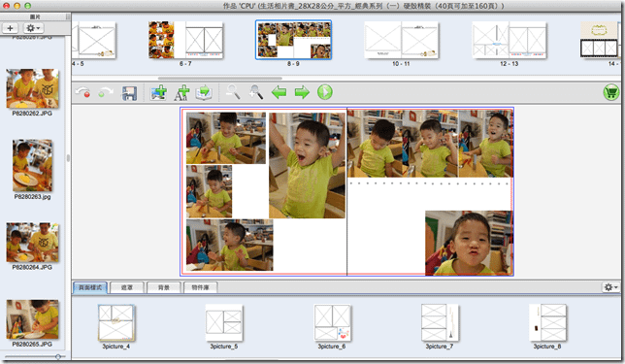This screenshot has height=364, width=625.
Task: Adjust the thumbnail size slider knob
Action: click(58, 356)
